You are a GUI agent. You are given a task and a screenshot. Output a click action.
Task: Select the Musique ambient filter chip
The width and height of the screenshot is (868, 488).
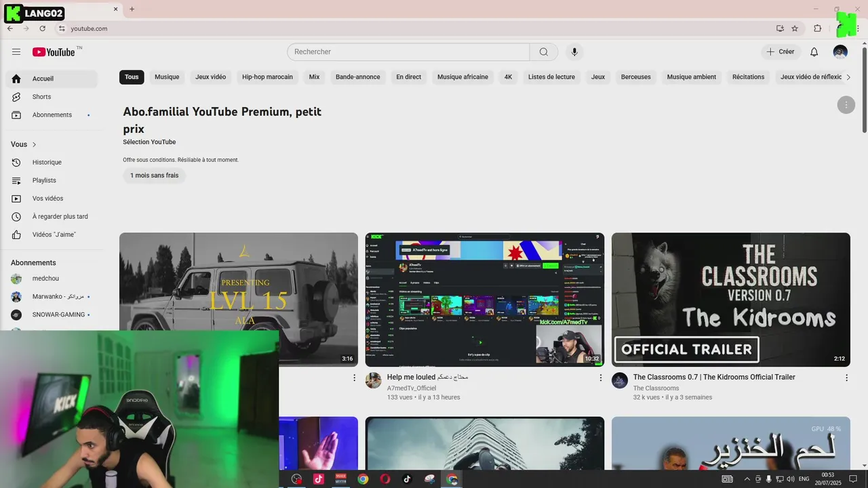tap(692, 77)
